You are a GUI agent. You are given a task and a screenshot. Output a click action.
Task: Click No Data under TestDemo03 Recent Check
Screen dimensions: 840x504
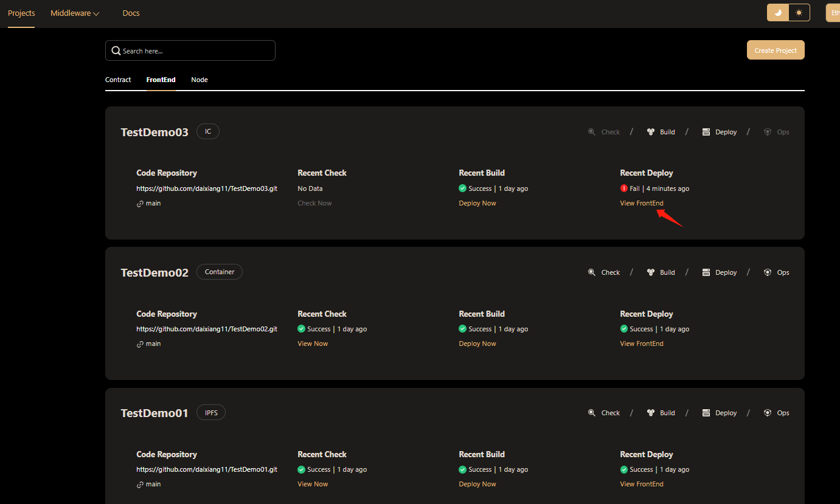pyautogui.click(x=310, y=188)
